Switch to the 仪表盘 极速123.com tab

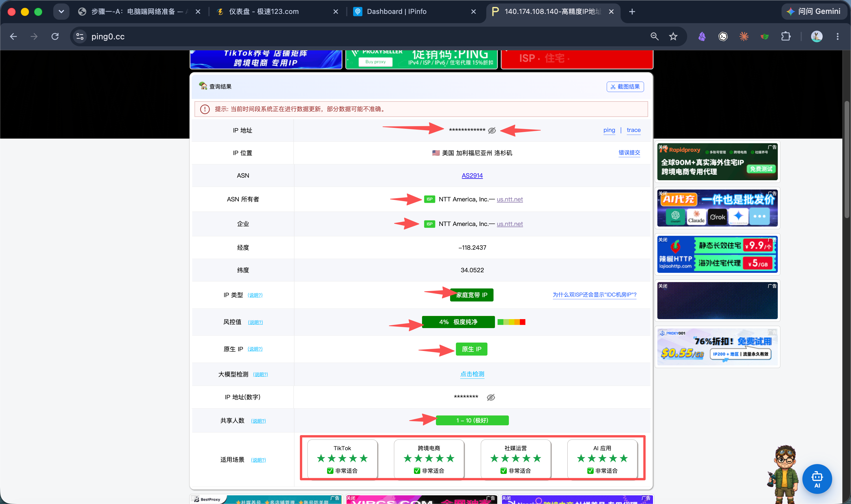[x=277, y=12]
